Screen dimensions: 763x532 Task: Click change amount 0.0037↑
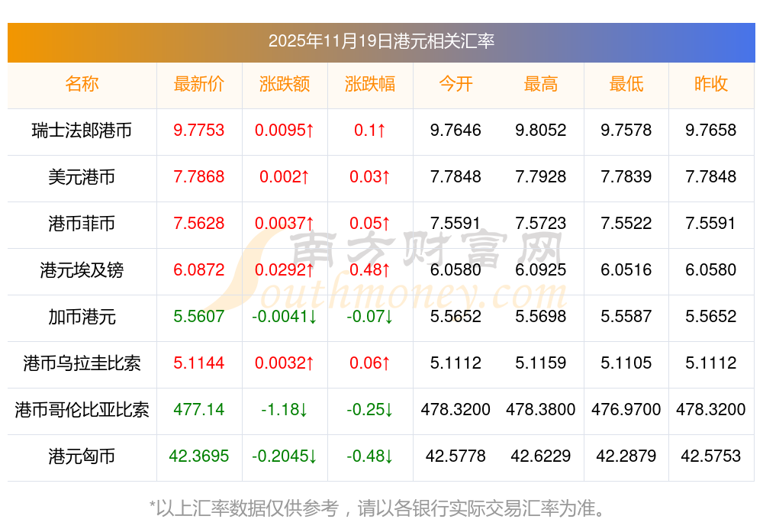285,223
